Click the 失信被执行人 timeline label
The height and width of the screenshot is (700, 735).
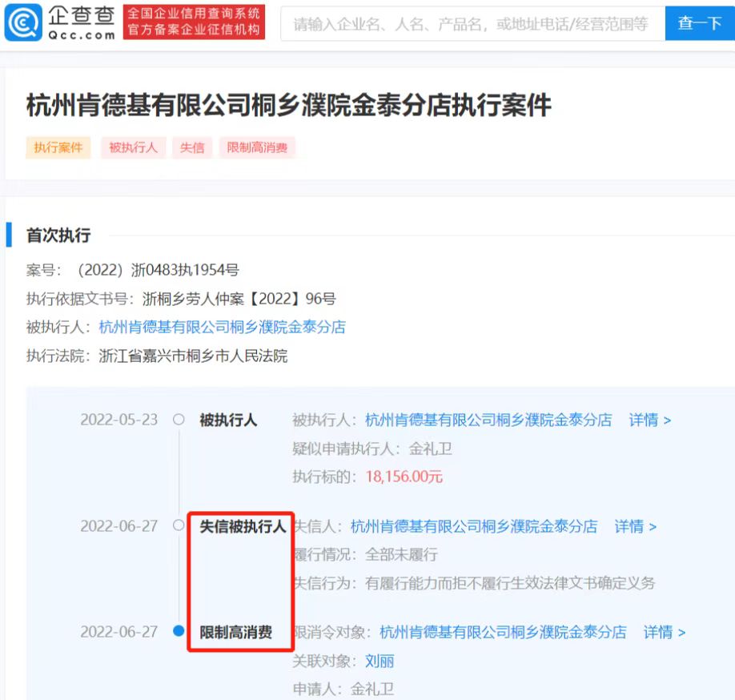(x=243, y=526)
